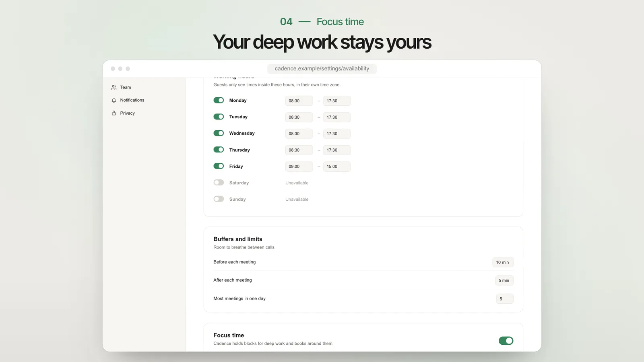Edit Monday start time 08:30

click(299, 101)
